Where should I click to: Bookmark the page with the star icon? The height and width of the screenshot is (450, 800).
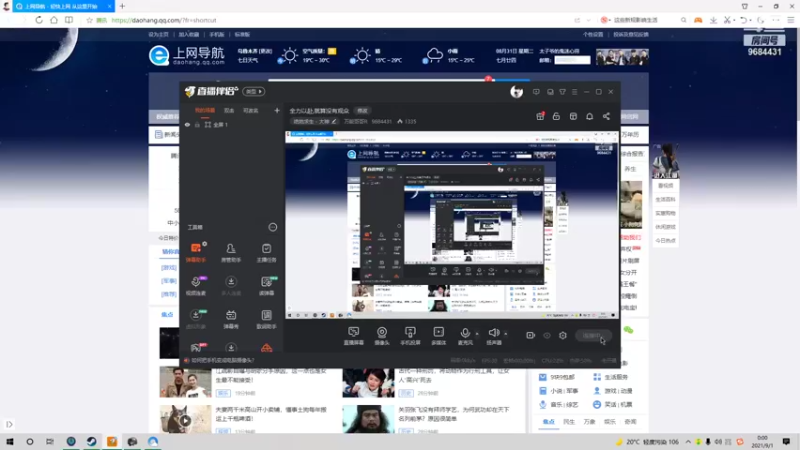[89, 20]
